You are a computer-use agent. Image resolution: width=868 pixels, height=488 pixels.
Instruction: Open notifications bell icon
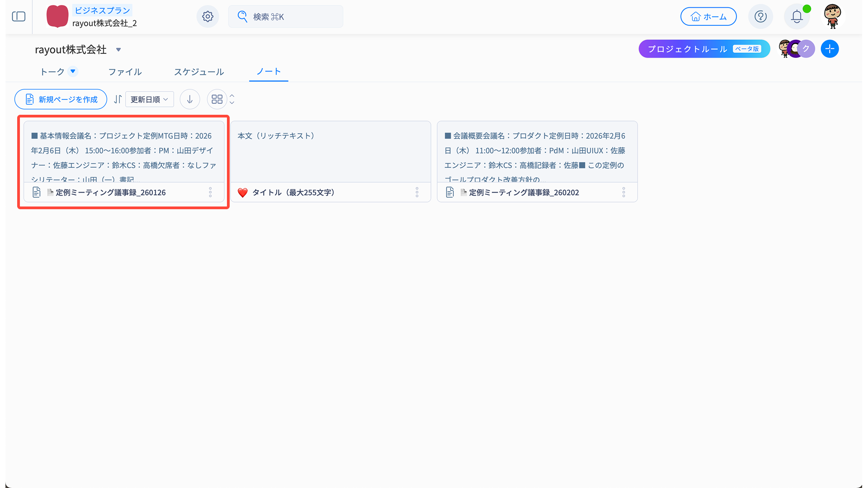point(797,17)
